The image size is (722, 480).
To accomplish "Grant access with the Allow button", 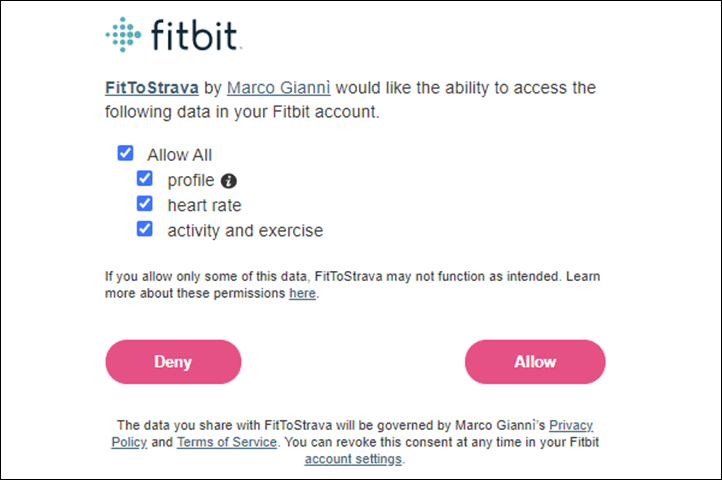I will 535,362.
